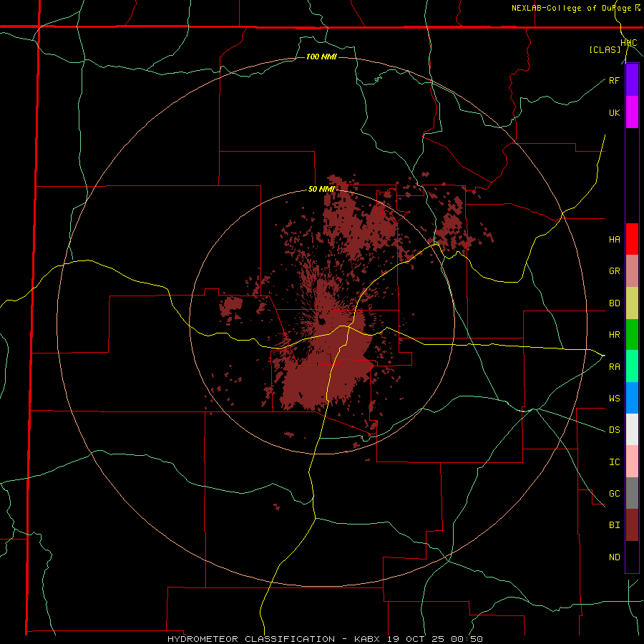Image resolution: width=644 pixels, height=644 pixels.
Task: Click the DS legend label
Action: pyautogui.click(x=614, y=429)
